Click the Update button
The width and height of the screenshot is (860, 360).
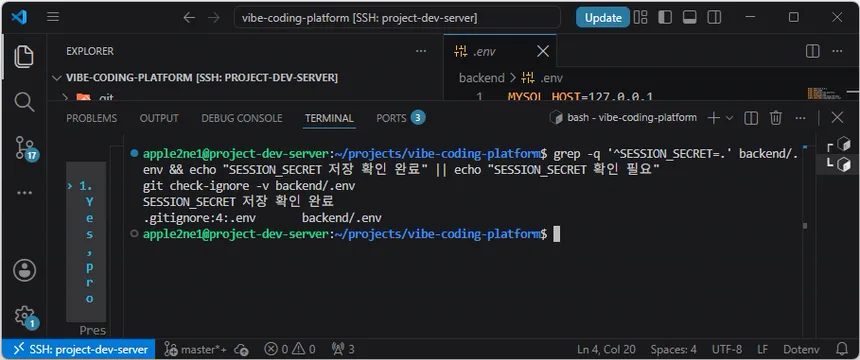click(x=603, y=18)
